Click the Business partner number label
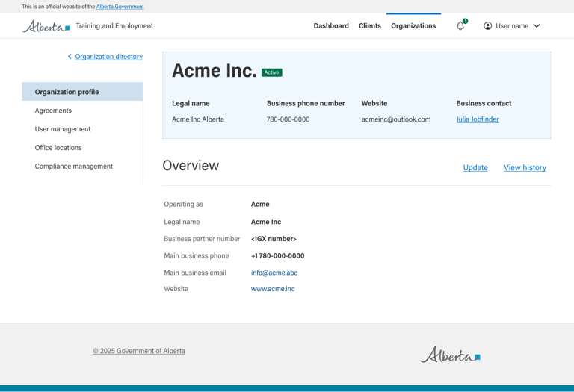 (x=202, y=239)
